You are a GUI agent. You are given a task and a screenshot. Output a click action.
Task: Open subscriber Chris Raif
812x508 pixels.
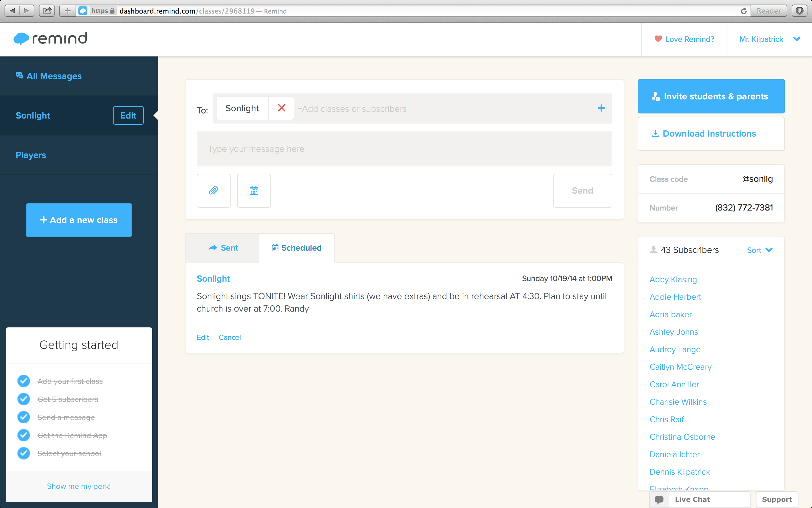pyautogui.click(x=667, y=419)
